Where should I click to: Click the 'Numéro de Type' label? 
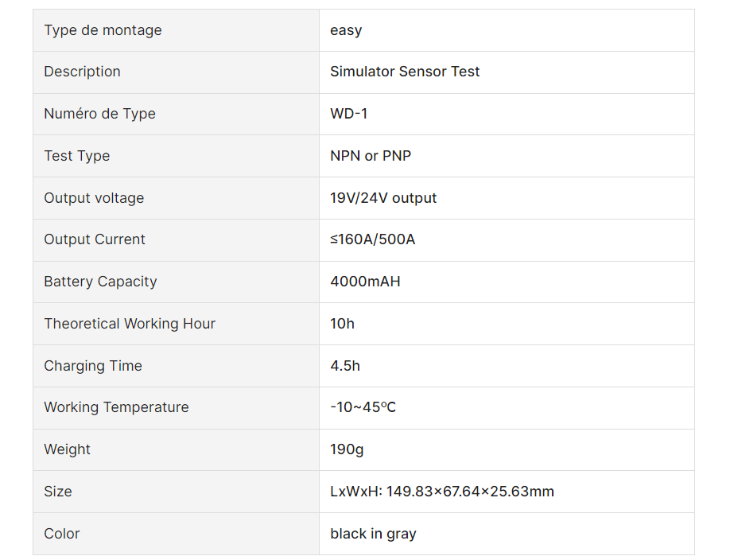[x=99, y=114]
